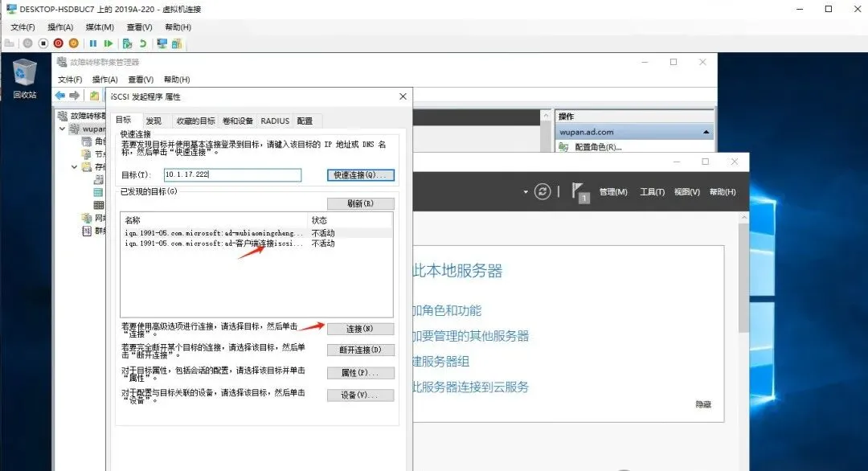This screenshot has width=868, height=471.
Task: Click the revert snapshot icon on the toolbar
Action: tap(143, 43)
